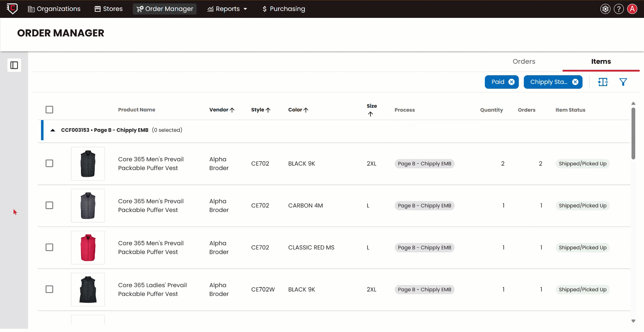
Task: Open the filter funnel icon
Action: tap(623, 82)
